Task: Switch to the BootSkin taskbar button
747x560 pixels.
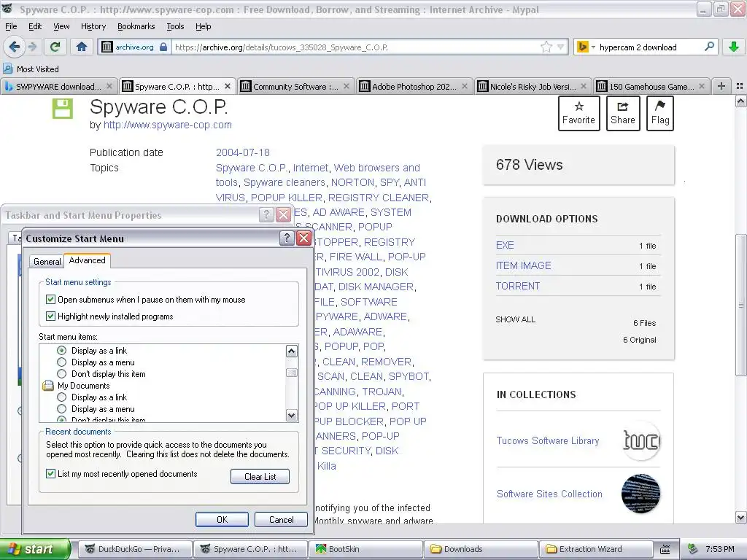Action: coord(365,549)
